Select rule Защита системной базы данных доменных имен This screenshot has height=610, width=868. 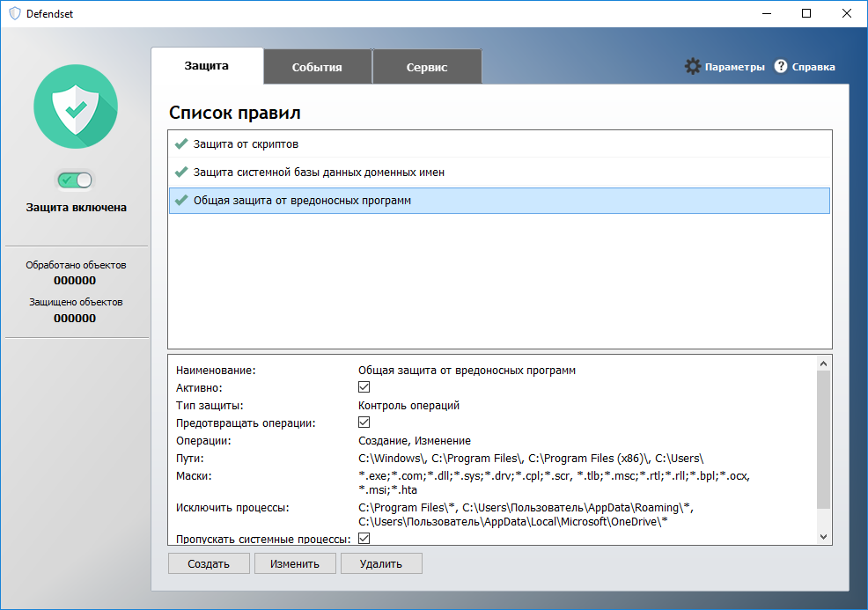click(x=499, y=173)
